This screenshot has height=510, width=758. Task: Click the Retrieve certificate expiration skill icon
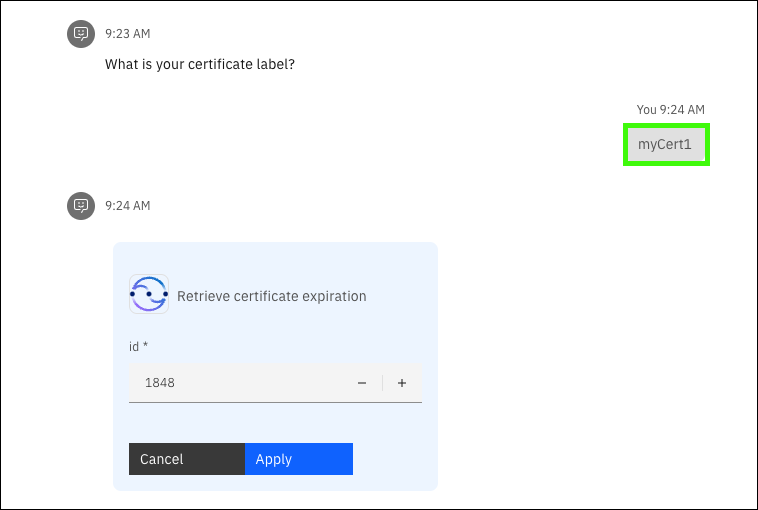pyautogui.click(x=149, y=295)
